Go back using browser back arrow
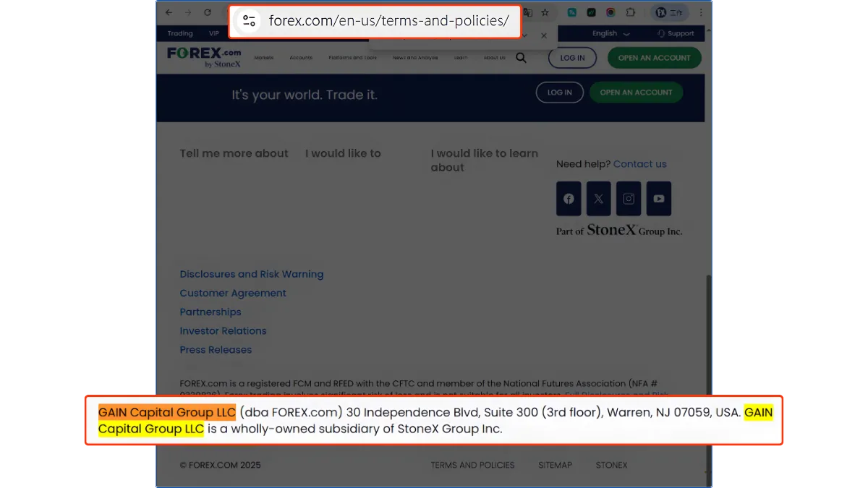 169,12
